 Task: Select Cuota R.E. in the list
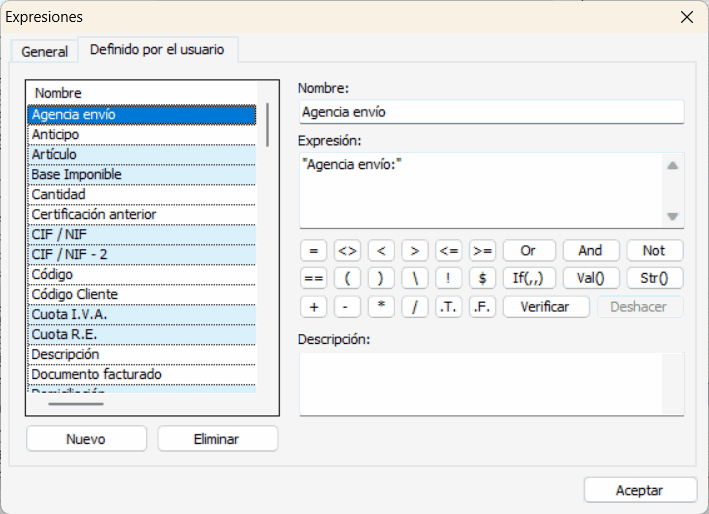coord(142,335)
